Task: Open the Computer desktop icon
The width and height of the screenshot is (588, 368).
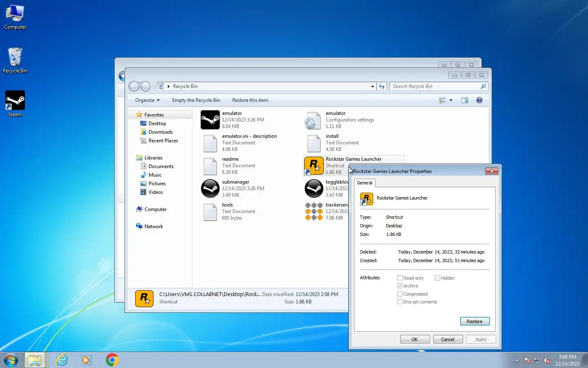Action: point(15,17)
